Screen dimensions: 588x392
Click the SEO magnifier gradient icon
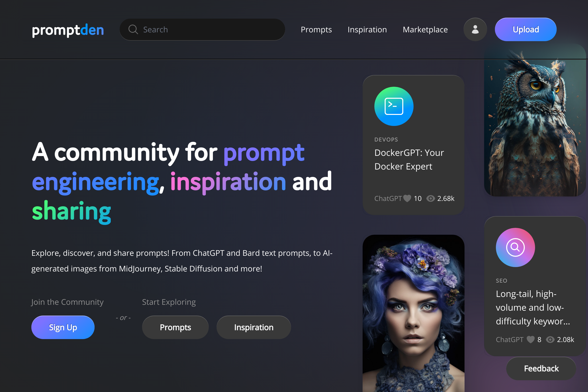pyautogui.click(x=515, y=247)
